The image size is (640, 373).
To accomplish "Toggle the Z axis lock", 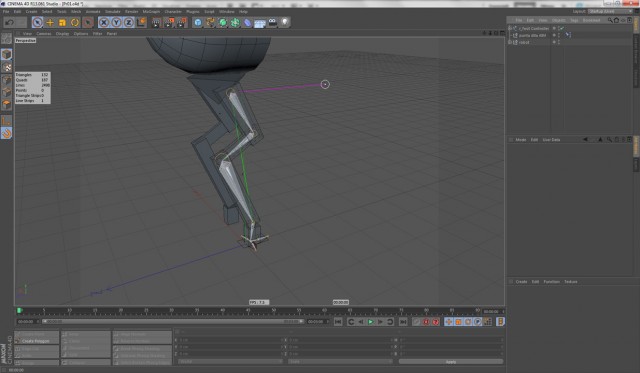I will tap(129, 22).
